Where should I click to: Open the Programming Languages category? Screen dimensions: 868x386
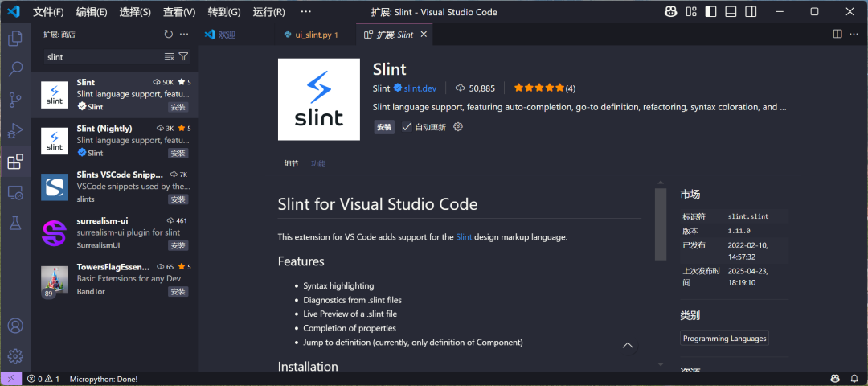coord(725,339)
